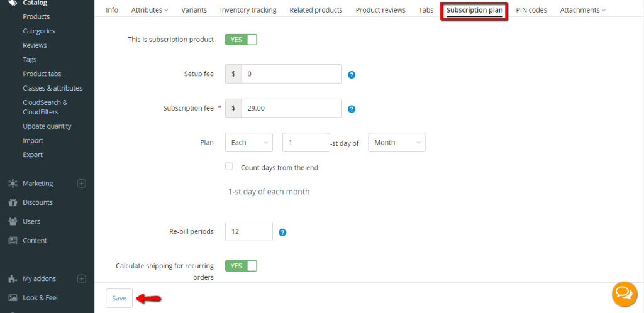Open Categories in the sidebar
The image size is (644, 313).
click(x=38, y=31)
